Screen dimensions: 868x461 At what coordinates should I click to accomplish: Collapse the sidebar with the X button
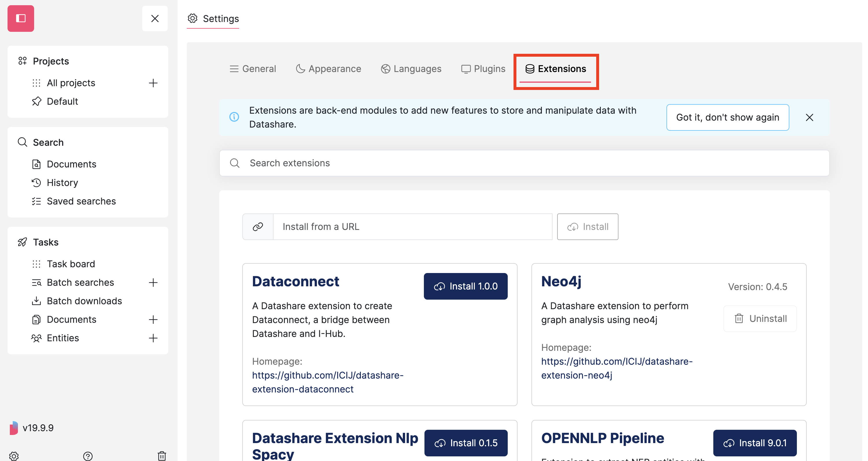click(x=155, y=18)
